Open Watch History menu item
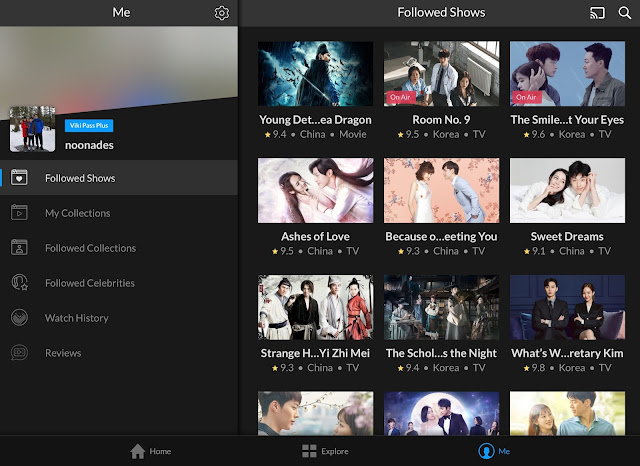The image size is (640, 466). (119, 318)
